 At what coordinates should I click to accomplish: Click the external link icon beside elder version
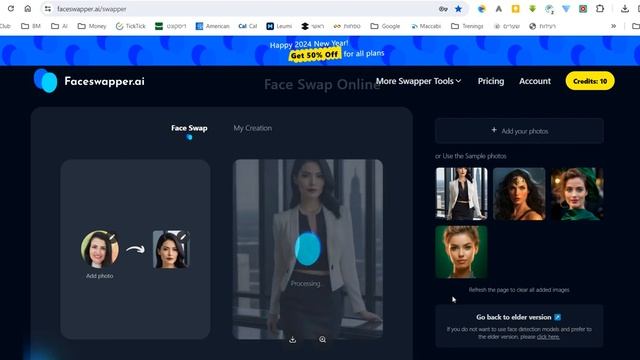pyautogui.click(x=558, y=317)
